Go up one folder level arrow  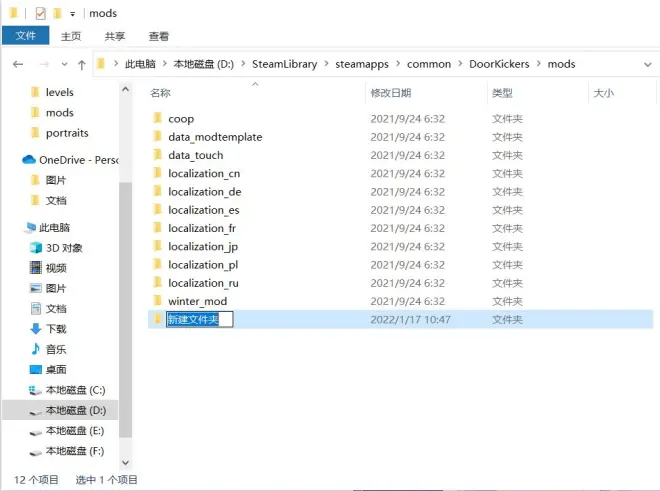(82, 65)
